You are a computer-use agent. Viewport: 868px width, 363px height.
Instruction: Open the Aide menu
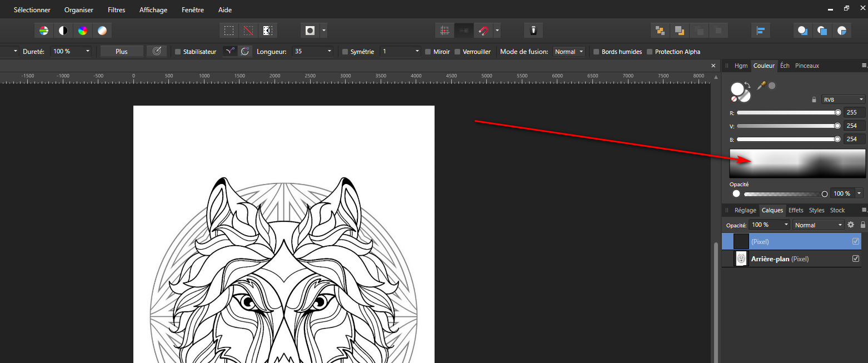[x=225, y=10]
